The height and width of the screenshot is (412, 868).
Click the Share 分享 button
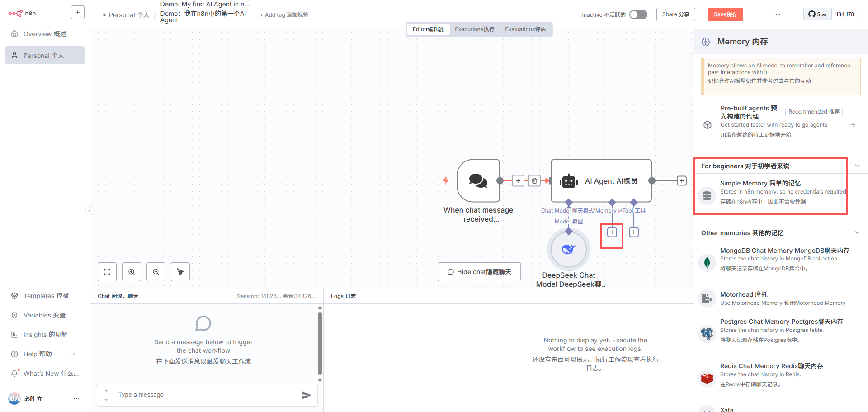pyautogui.click(x=675, y=14)
